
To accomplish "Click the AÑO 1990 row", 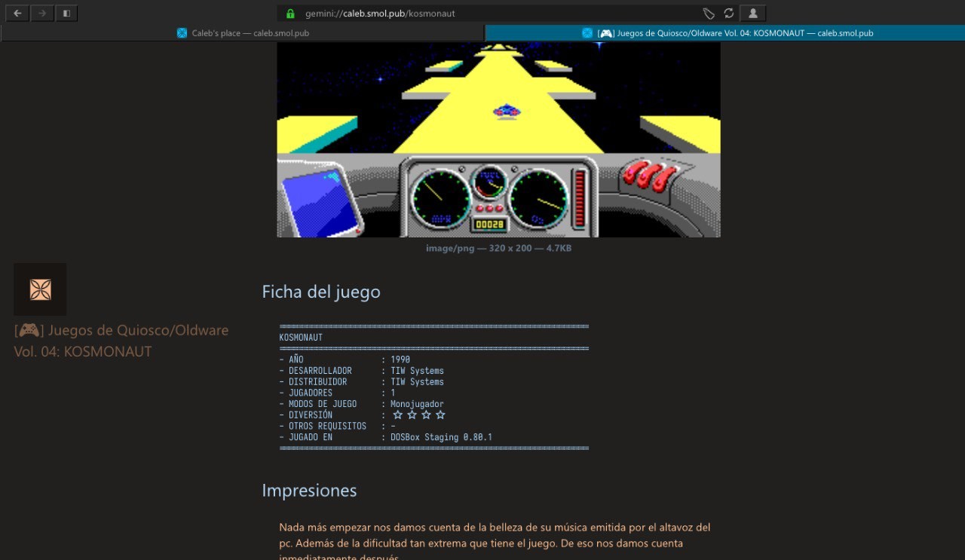I will click(x=345, y=360).
